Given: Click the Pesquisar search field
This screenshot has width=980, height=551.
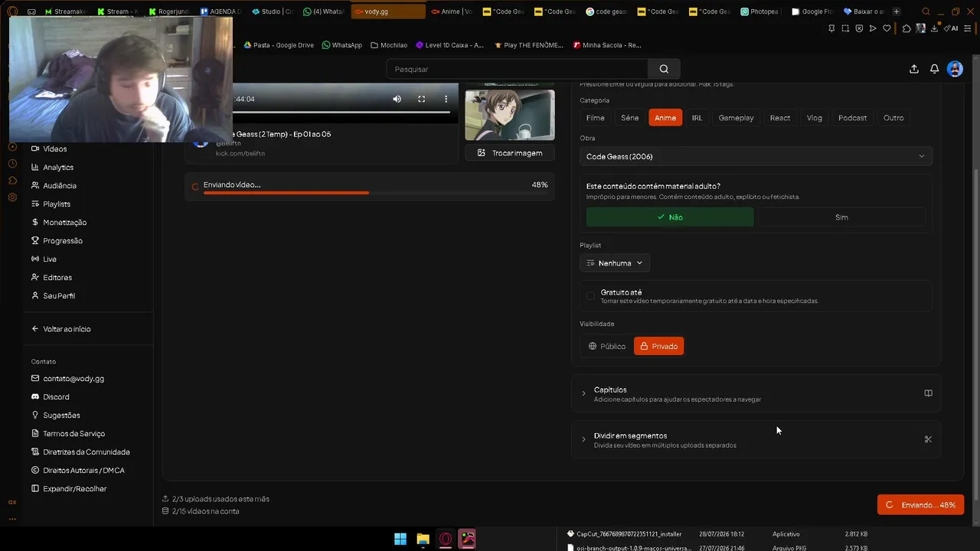Looking at the screenshot, I should point(518,69).
